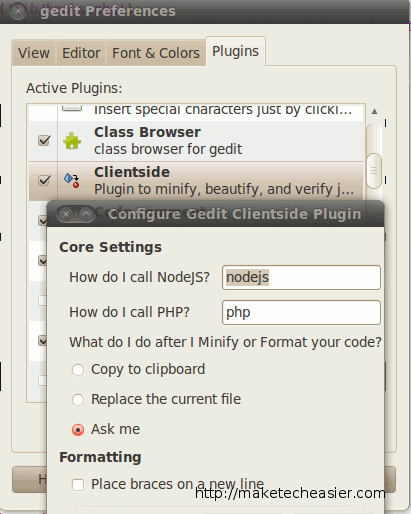Viewport: 411px width, 514px height.
Task: Close the gedit Preferences window
Action: 18,11
